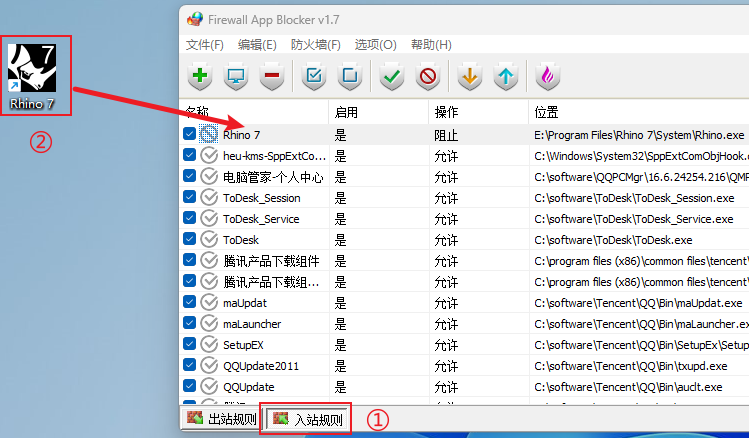The height and width of the screenshot is (438, 749).
Task: Select the QQUpdate2011 row name
Action: coord(261,366)
